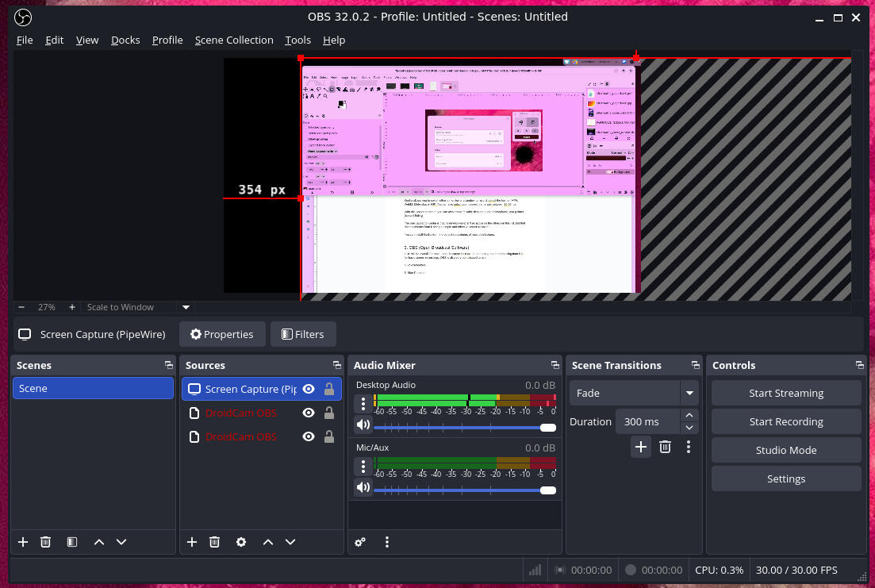The width and height of the screenshot is (875, 588).
Task: Open the Docks menu
Action: 125,40
